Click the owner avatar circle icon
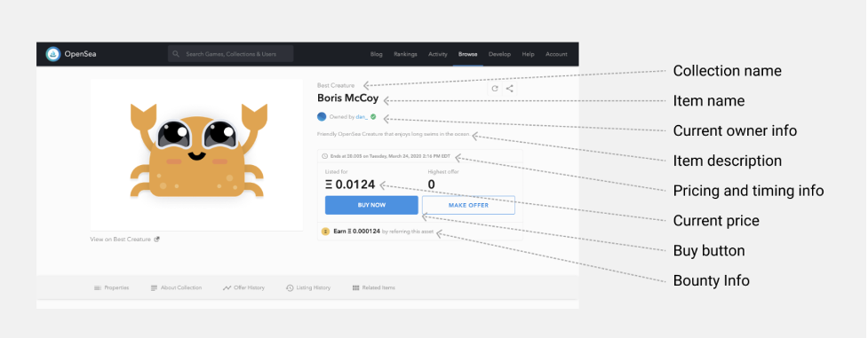 click(x=322, y=117)
